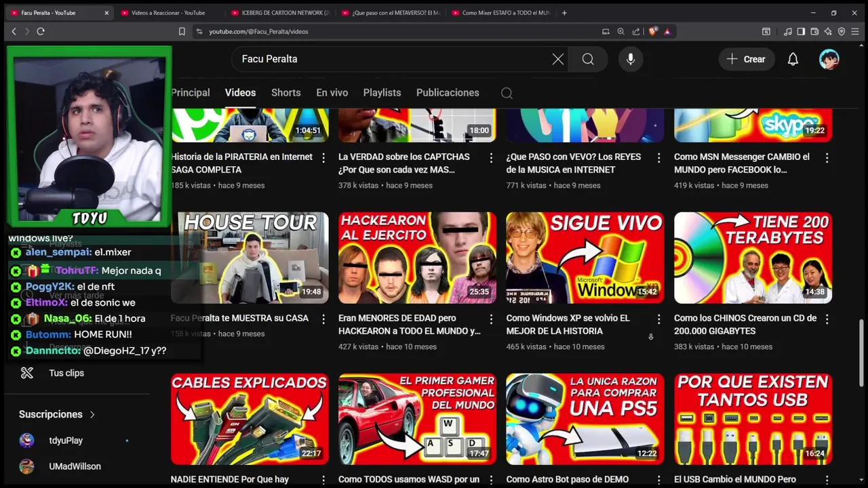Screen dimensions: 868x488
Task: Switch to the Publicaciones channel tab
Action: point(448,93)
